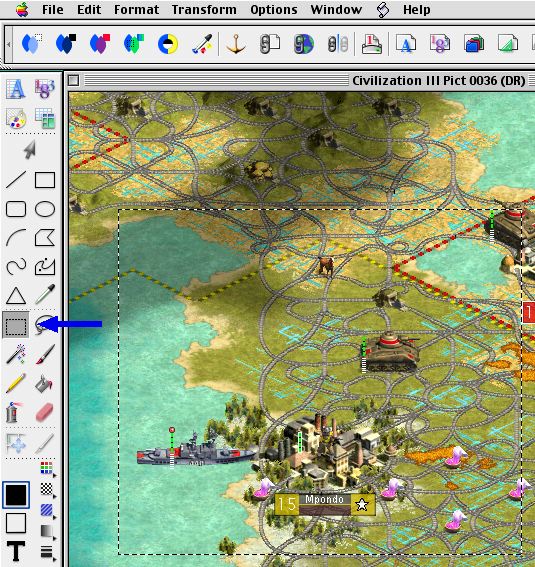The width and height of the screenshot is (535, 567).
Task: Click the Invert circle button
Action: point(168,44)
